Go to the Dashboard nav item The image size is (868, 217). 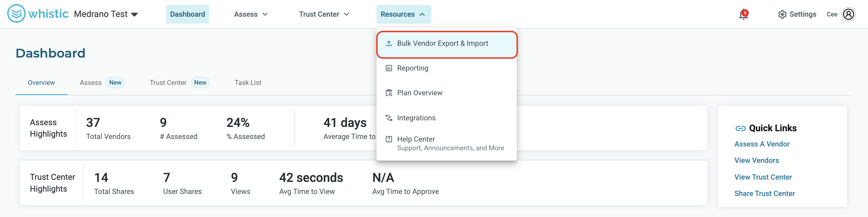click(187, 14)
